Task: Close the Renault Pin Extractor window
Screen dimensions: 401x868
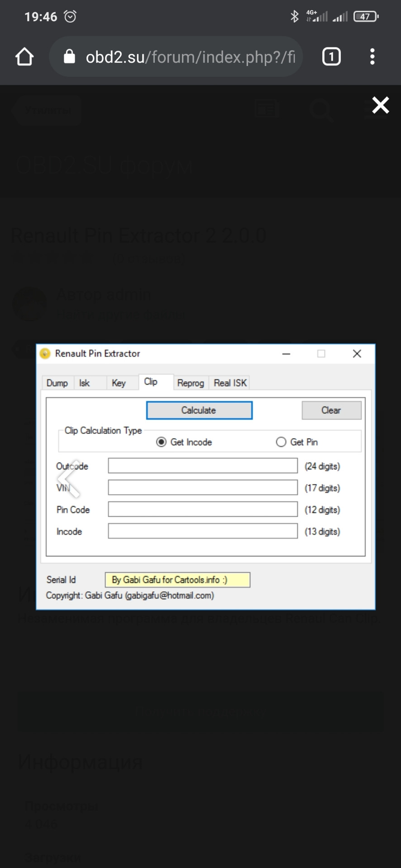Action: click(357, 354)
